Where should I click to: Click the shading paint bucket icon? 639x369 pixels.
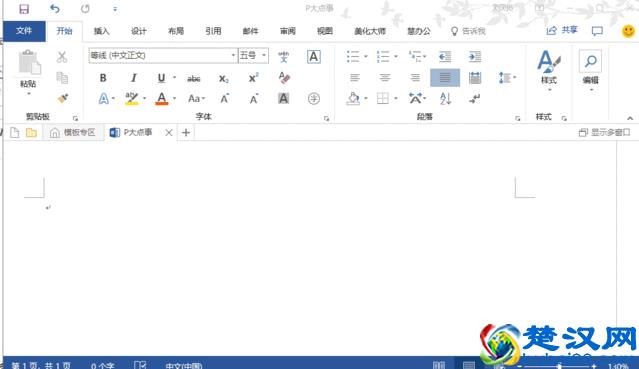pos(353,99)
